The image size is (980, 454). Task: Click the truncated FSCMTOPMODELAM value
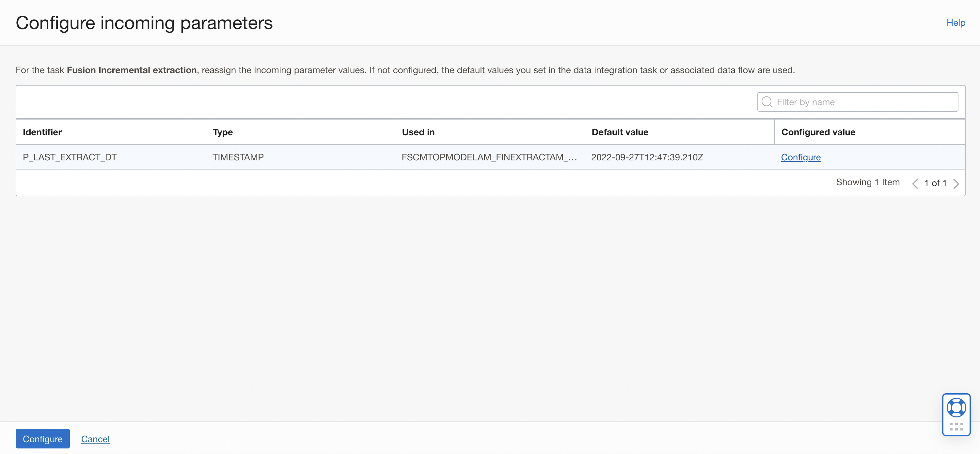(489, 157)
